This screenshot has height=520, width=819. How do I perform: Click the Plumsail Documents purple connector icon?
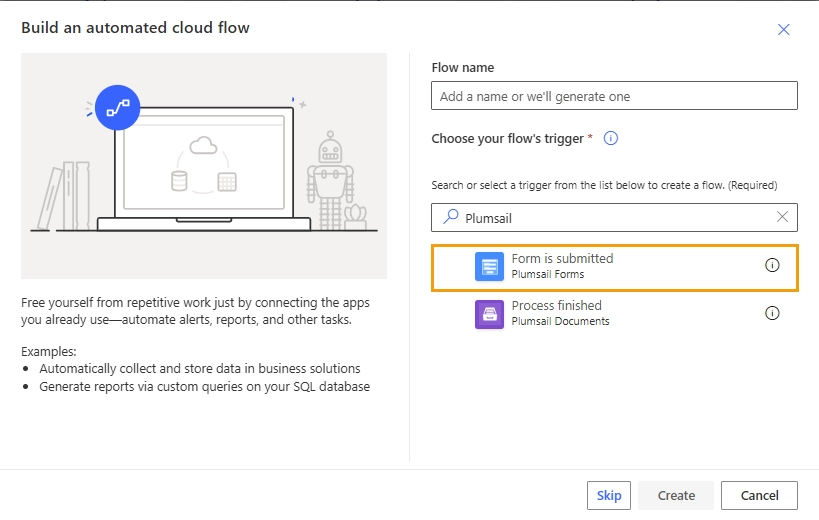point(489,314)
